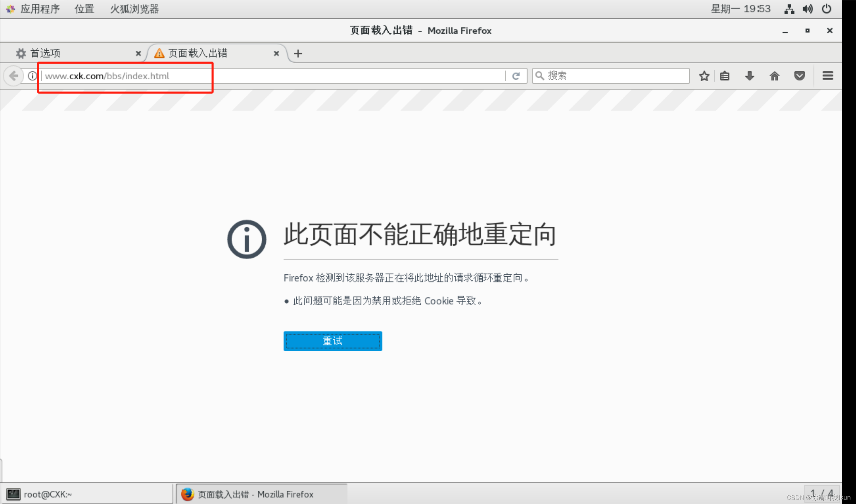Close the 页面载入出错 tab

[x=276, y=53]
